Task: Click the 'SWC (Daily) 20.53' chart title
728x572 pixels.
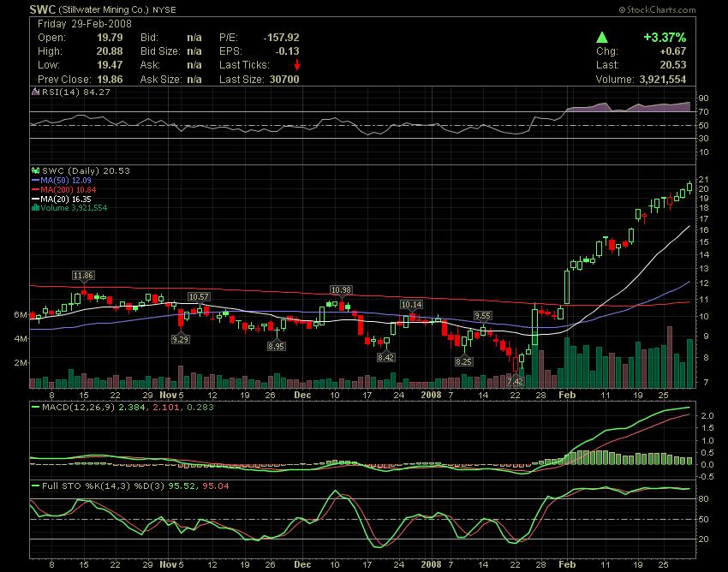Action: pyautogui.click(x=86, y=171)
